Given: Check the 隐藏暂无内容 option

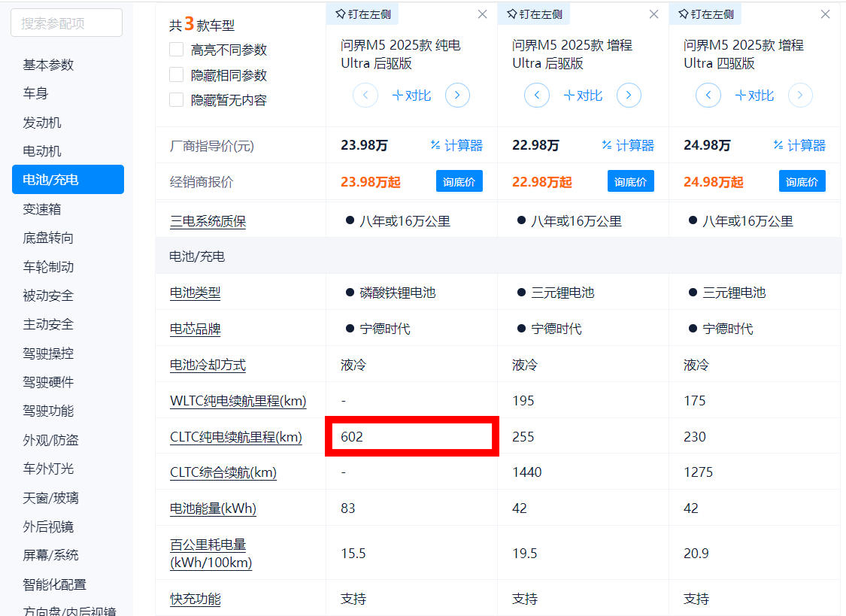Looking at the screenshot, I should coord(177,100).
